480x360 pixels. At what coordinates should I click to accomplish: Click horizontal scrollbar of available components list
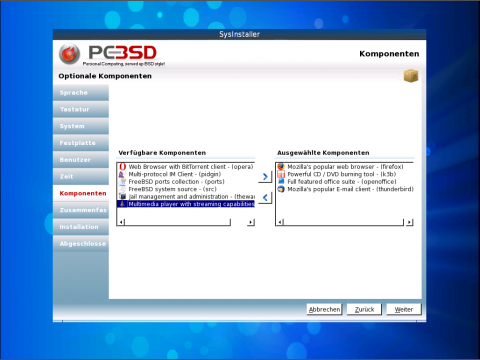[178, 222]
